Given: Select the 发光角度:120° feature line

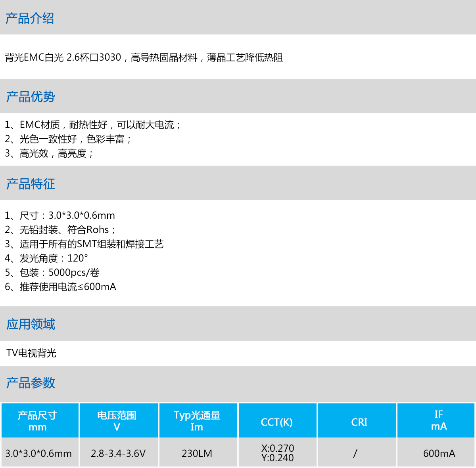Looking at the screenshot, I should point(46,258).
